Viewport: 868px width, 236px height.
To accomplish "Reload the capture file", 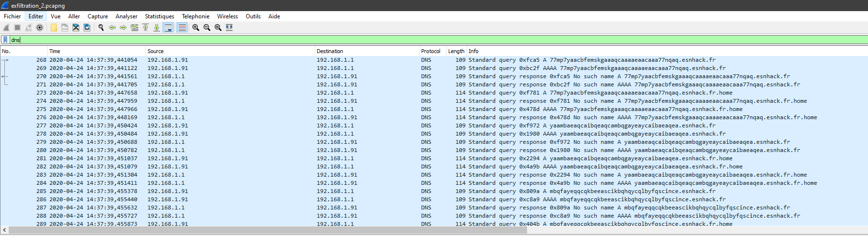I will pyautogui.click(x=87, y=28).
